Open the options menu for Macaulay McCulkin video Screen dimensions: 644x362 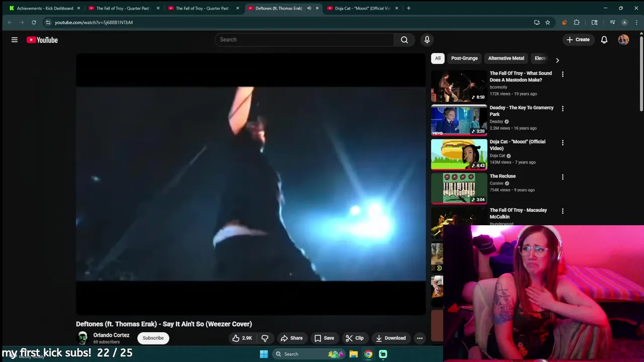[562, 211]
